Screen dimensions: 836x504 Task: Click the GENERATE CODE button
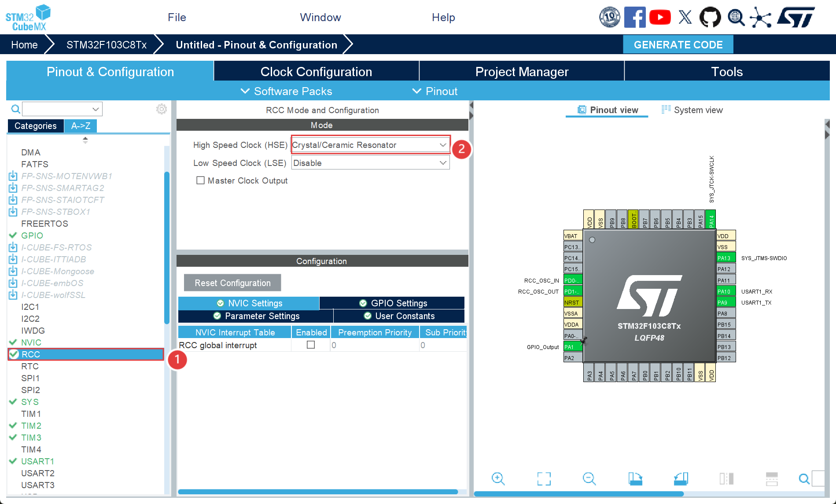(678, 44)
